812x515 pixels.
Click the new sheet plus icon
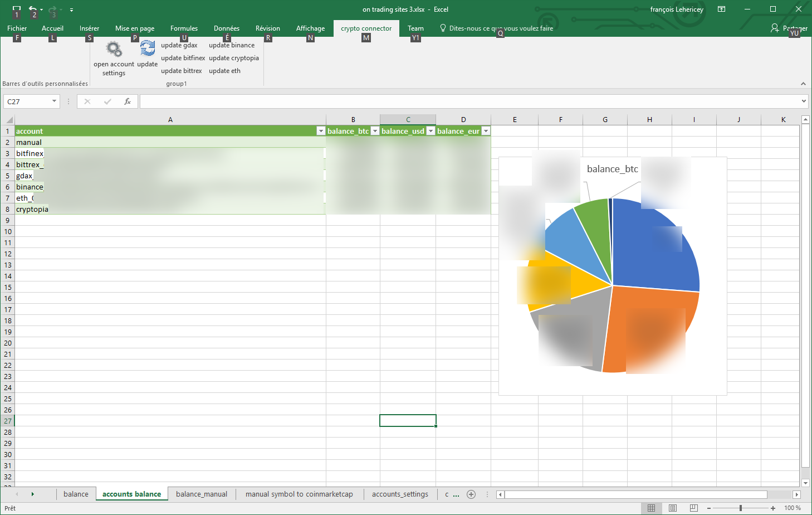[x=471, y=494]
